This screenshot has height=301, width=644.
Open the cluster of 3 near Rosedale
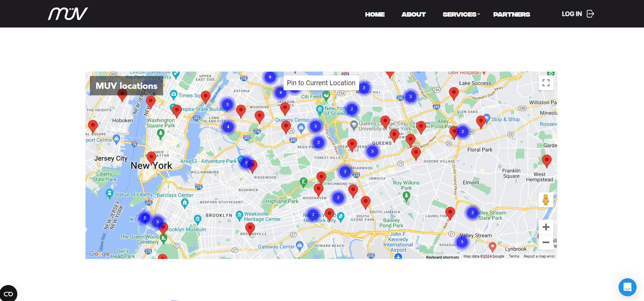(x=462, y=242)
